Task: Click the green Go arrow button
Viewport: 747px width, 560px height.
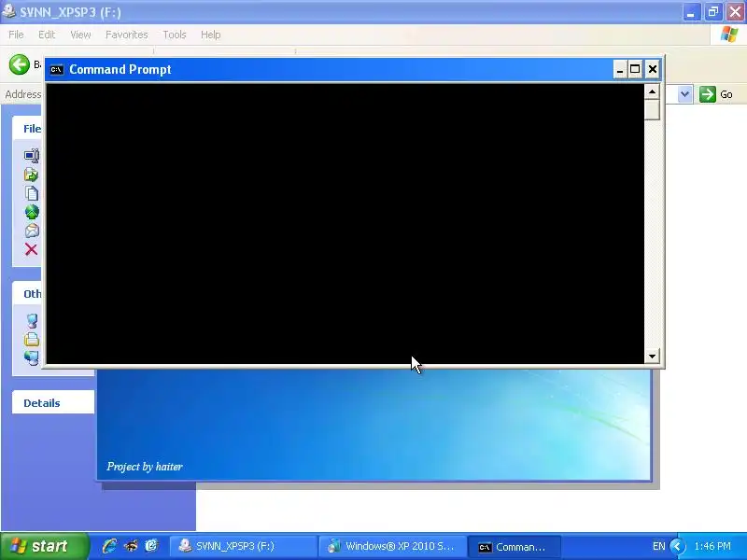Action: (x=708, y=94)
